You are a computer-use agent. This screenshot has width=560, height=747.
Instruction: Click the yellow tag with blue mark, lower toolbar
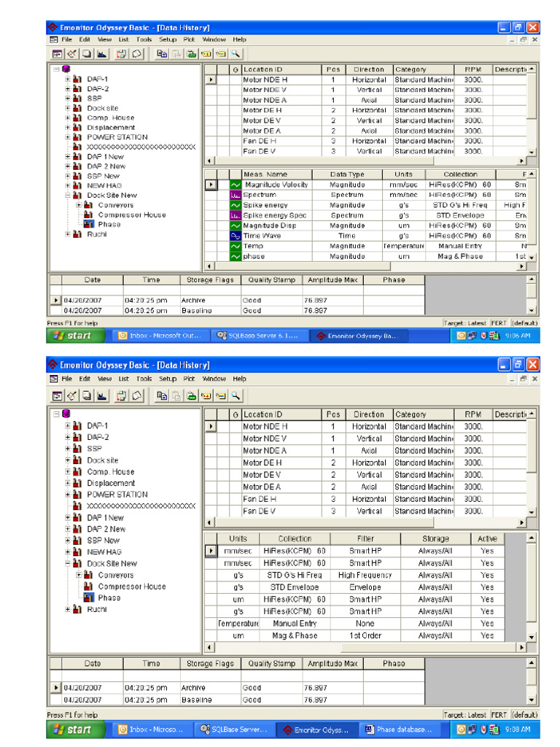pyautogui.click(x=221, y=395)
